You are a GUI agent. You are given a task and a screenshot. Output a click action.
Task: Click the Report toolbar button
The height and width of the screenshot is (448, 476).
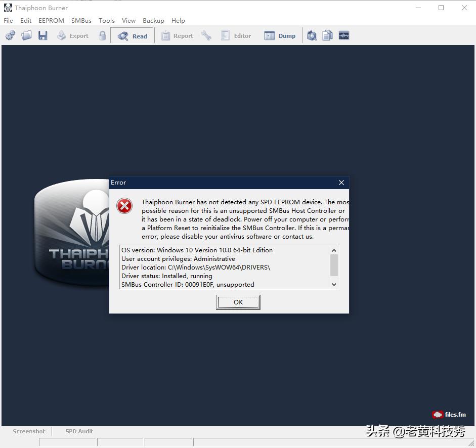click(x=177, y=36)
